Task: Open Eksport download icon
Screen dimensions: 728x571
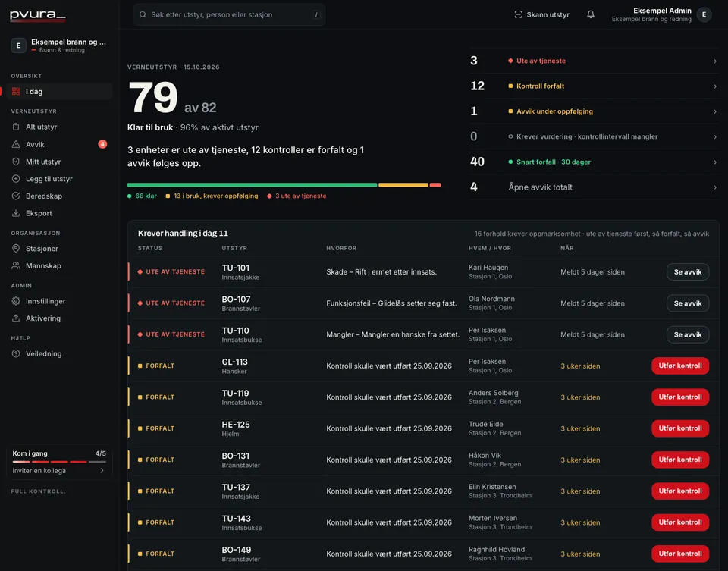Action: [x=16, y=213]
